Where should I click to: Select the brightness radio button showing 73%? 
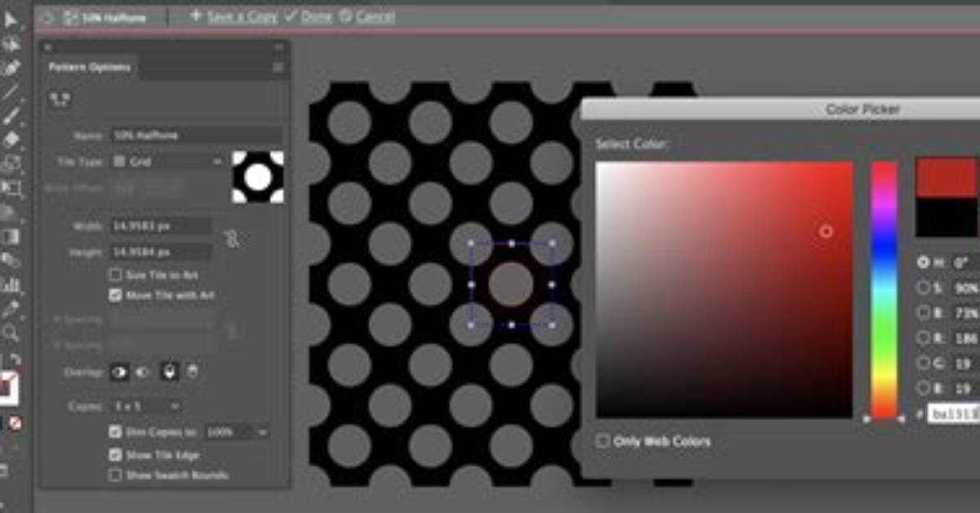924,312
